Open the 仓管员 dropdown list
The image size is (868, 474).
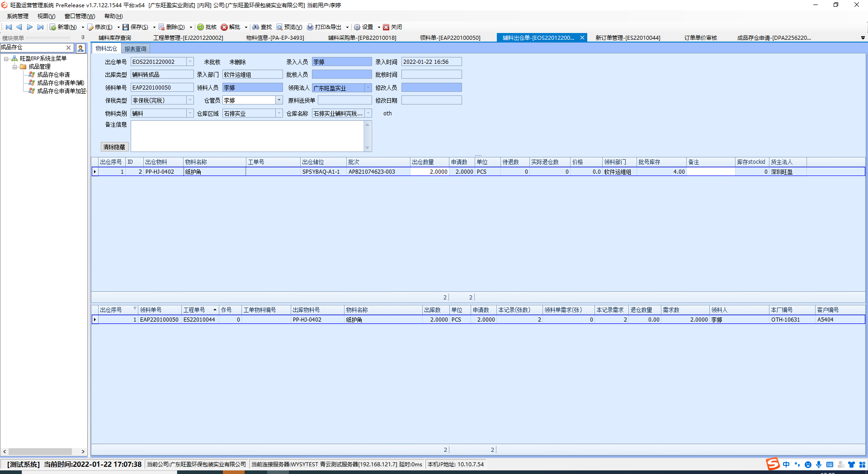tap(279, 100)
